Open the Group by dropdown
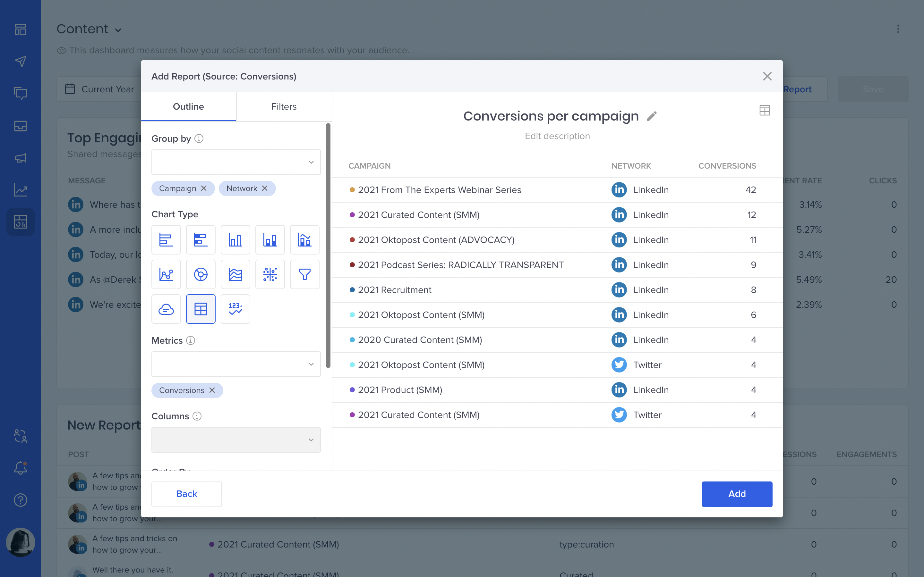The image size is (924, 577). (x=235, y=162)
